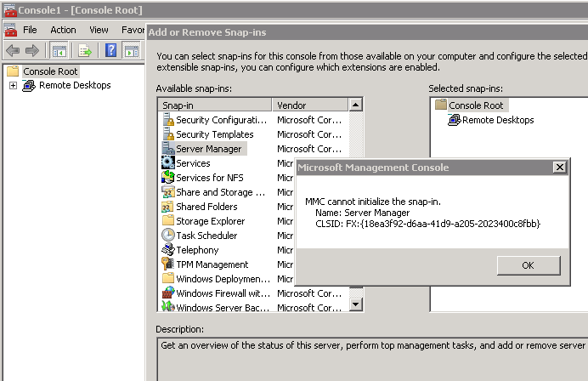This screenshot has height=381, width=588.
Task: Select Services in the snap-in list
Action: click(x=193, y=163)
